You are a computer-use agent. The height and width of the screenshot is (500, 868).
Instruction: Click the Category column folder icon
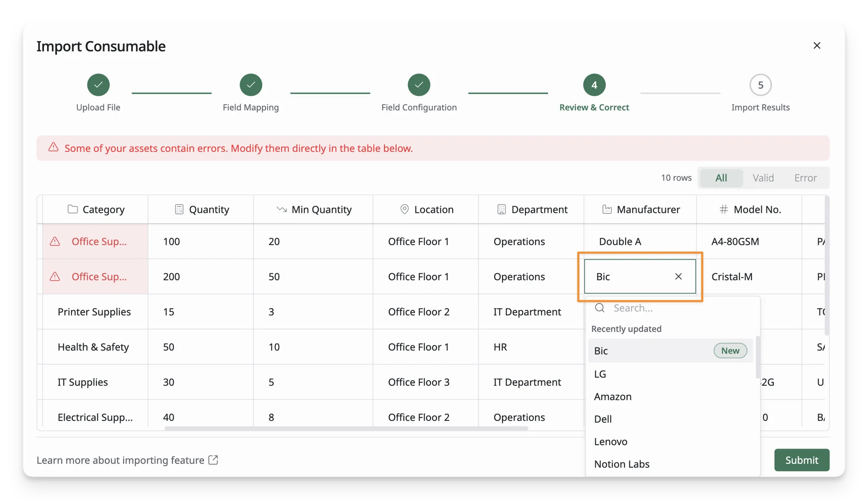tap(72, 209)
